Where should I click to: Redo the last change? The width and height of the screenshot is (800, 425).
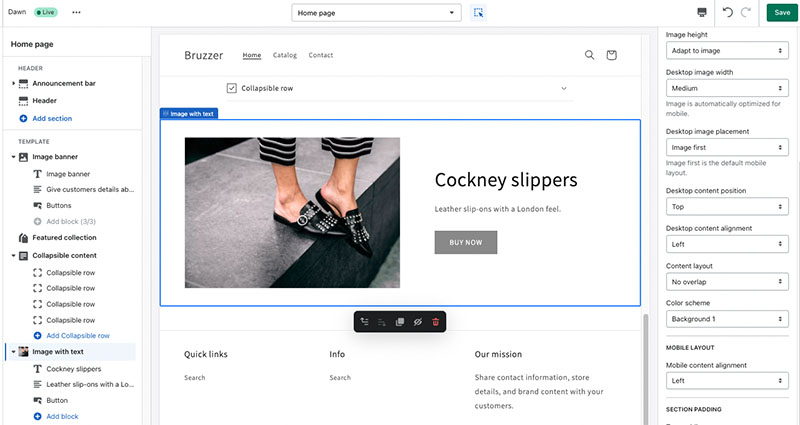click(x=745, y=13)
